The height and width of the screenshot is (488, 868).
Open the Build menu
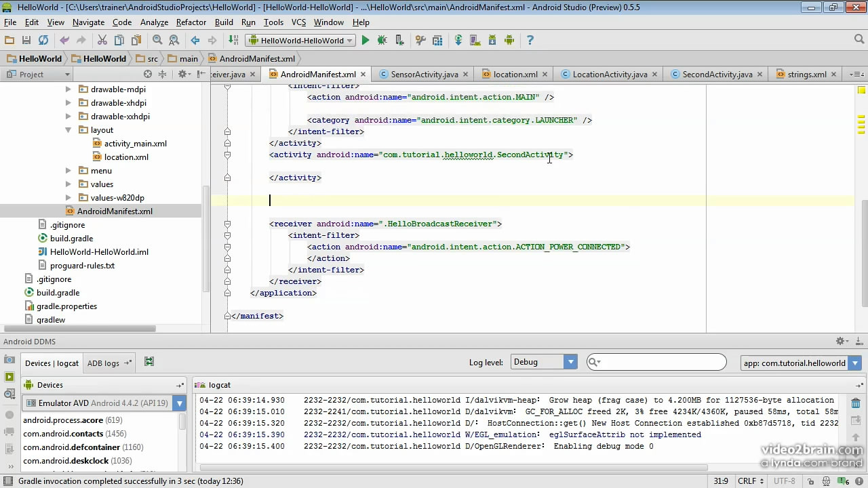tap(224, 22)
